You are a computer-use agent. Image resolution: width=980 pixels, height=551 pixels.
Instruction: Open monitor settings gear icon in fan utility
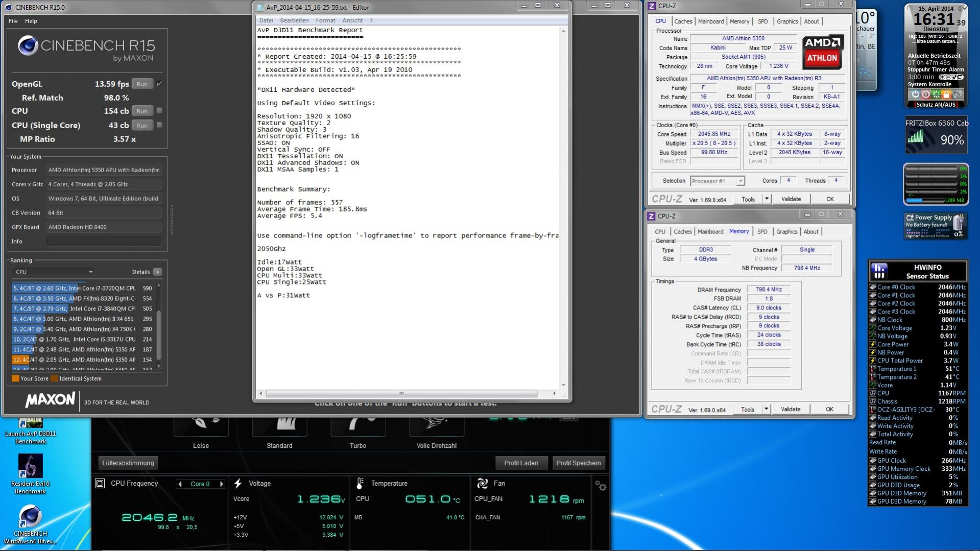pos(601,486)
